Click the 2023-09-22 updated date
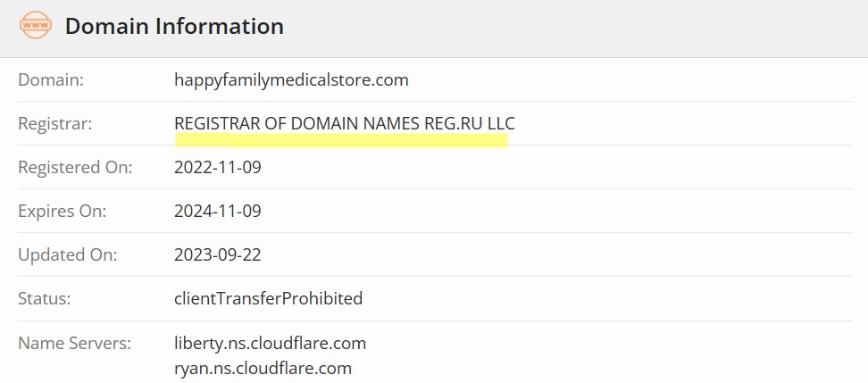The width and height of the screenshot is (868, 383). pyautogui.click(x=218, y=254)
